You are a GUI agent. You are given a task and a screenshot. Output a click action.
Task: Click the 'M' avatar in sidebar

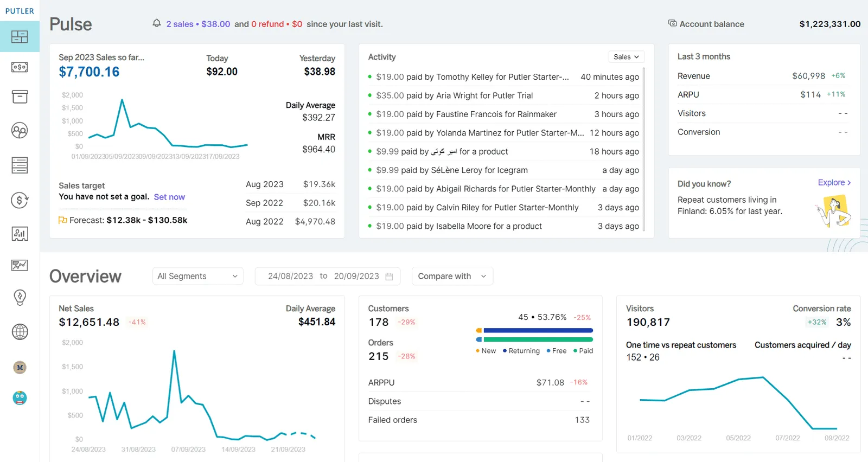coord(20,368)
